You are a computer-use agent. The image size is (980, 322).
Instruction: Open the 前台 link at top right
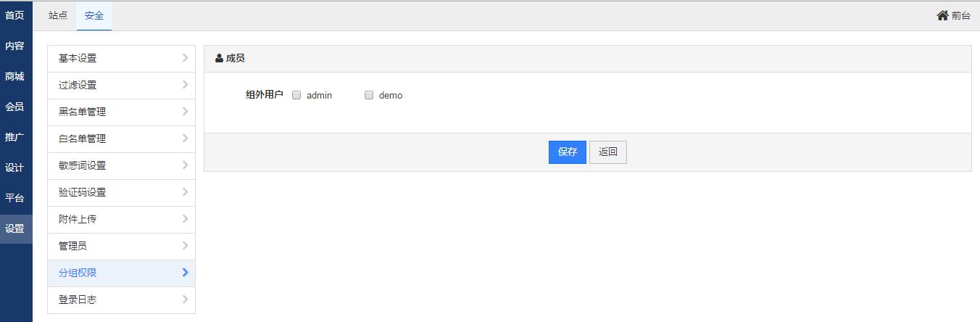[x=960, y=15]
